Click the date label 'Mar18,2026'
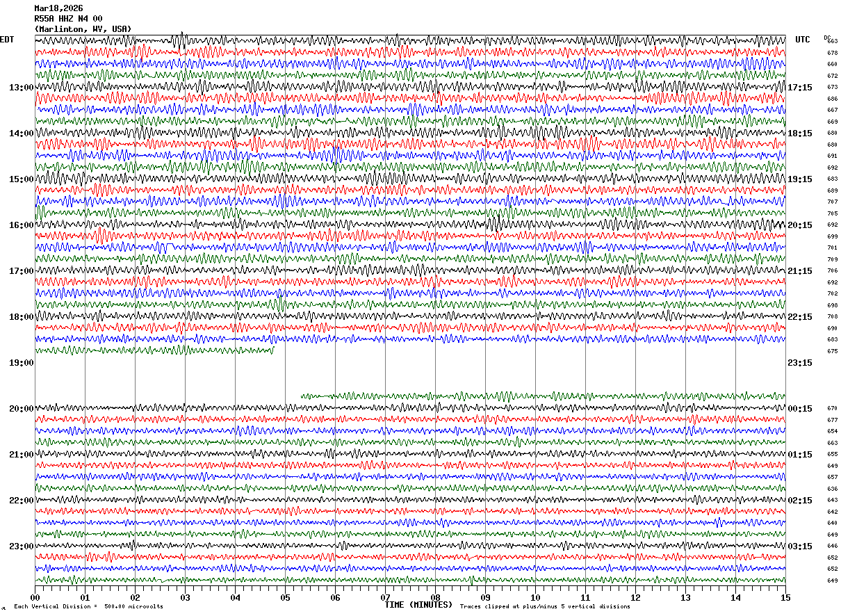 coord(58,8)
